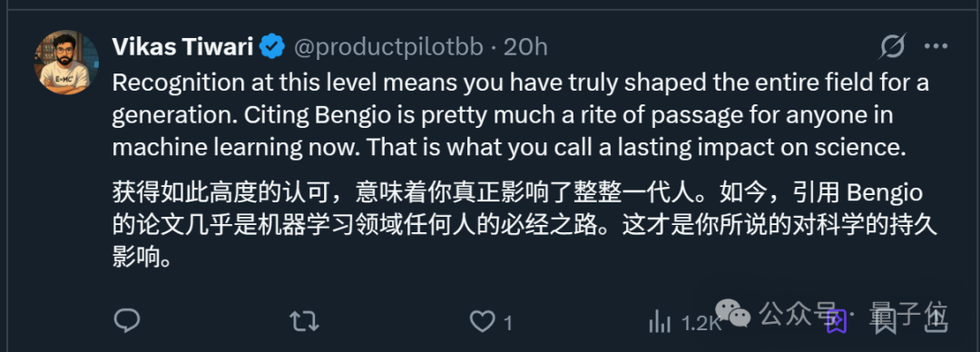Screen dimensions: 980x352
Task: Open the @productpilotbb handle link
Action: [x=388, y=47]
